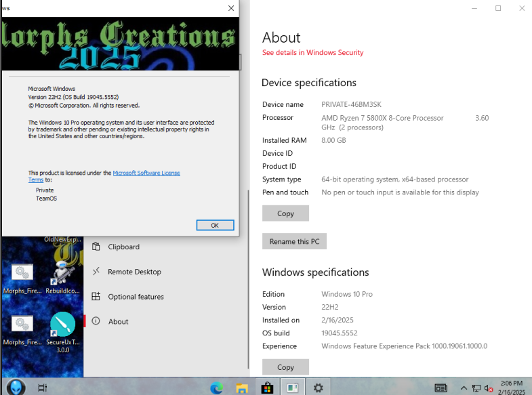Click the Remote Desktop icon in sidebar

[x=96, y=271]
